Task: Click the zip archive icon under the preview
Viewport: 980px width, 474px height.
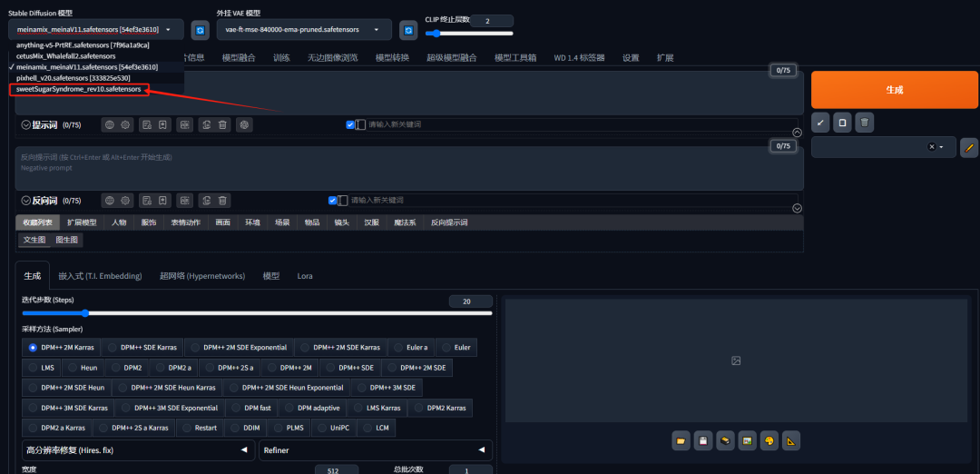Action: pyautogui.click(x=725, y=441)
